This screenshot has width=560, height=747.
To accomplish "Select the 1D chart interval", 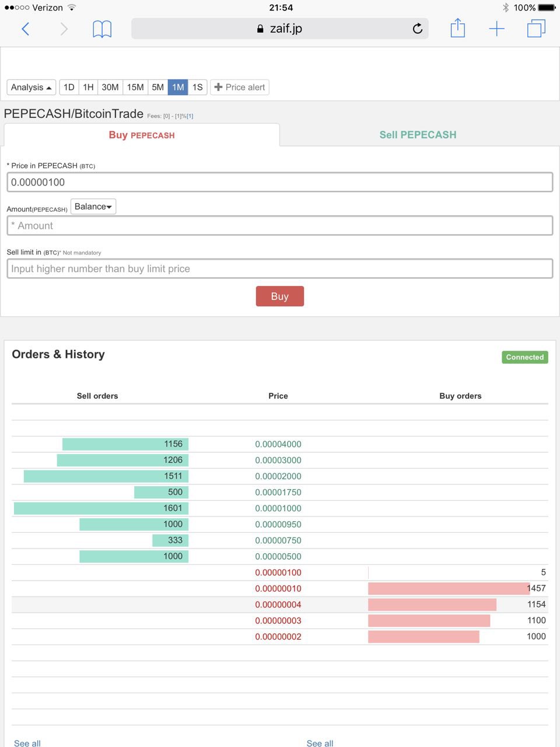I will point(69,87).
